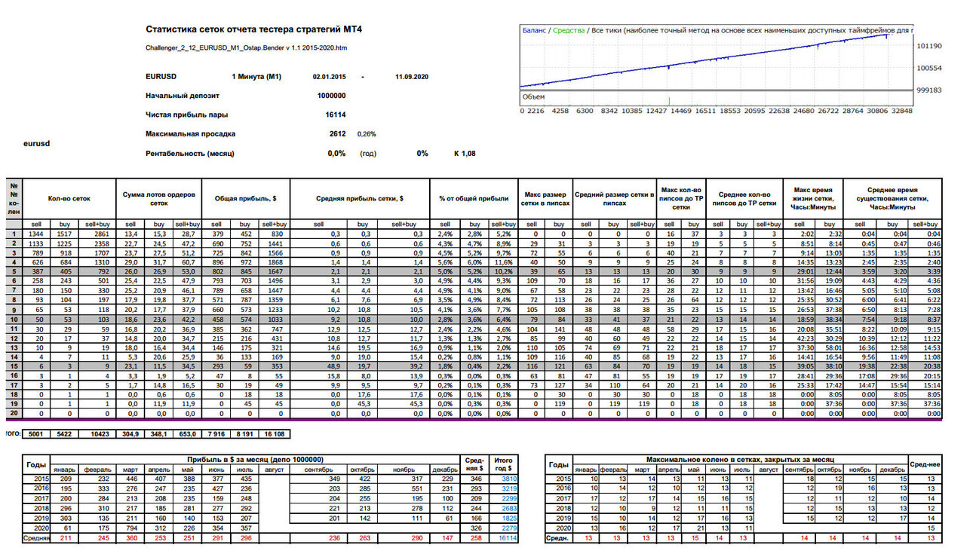The image size is (973, 560).
Task: Click the bold 'EURUSD' symbol label
Action: [x=162, y=76]
